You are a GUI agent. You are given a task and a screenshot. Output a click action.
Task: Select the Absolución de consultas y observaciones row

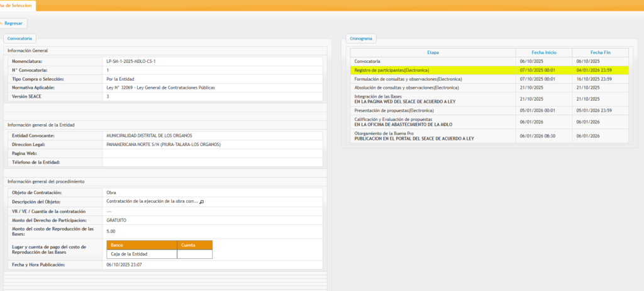coord(433,88)
